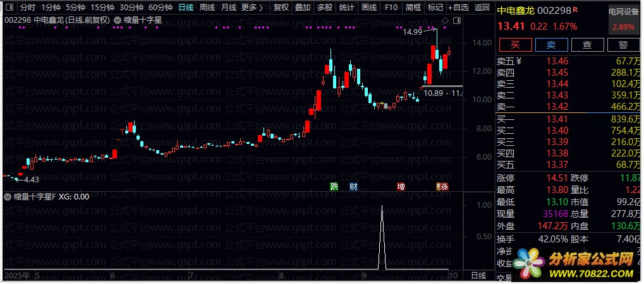Switch to 分时 intraday view
The height and width of the screenshot is (284, 644).
(28, 8)
